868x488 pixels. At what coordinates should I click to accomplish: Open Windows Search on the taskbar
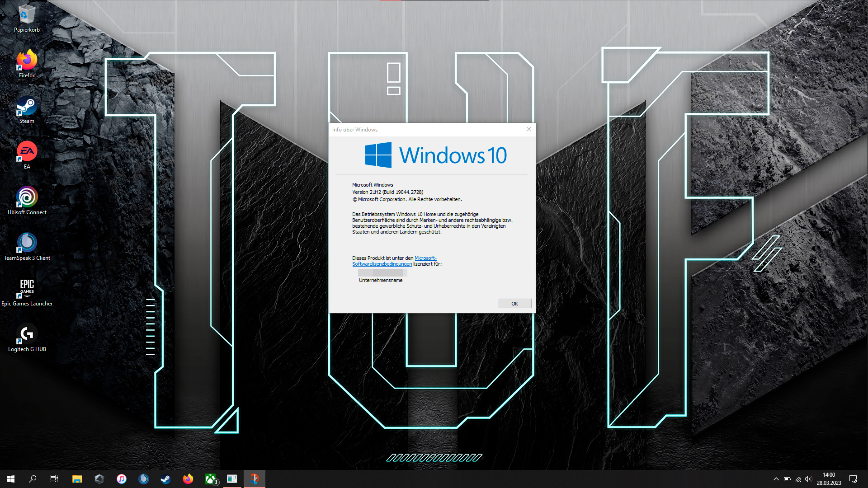[32, 479]
